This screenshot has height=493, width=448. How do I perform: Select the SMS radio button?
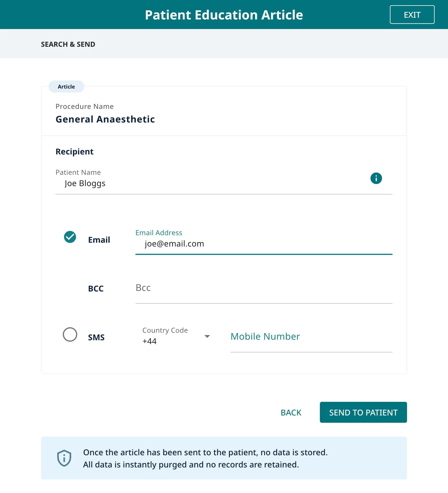tap(70, 334)
